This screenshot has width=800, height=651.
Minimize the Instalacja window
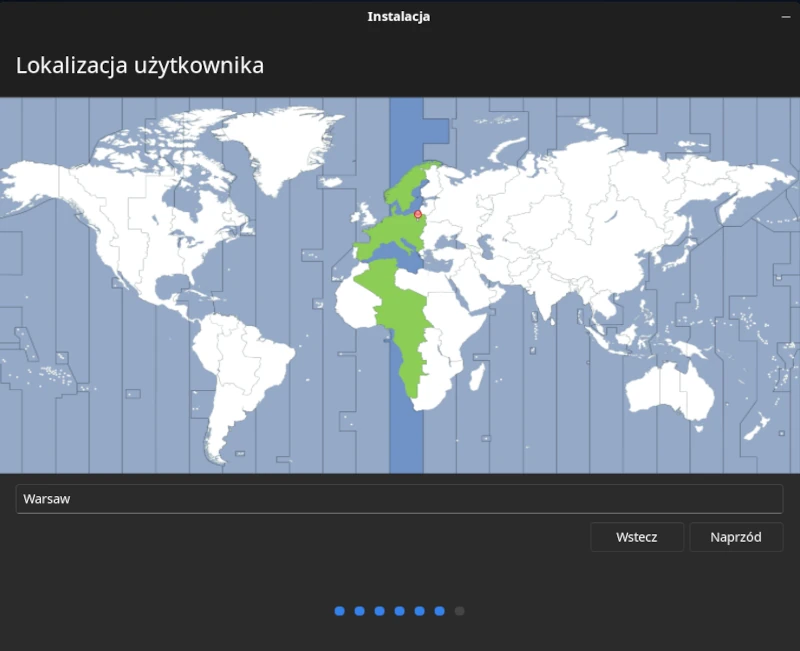coord(786,17)
